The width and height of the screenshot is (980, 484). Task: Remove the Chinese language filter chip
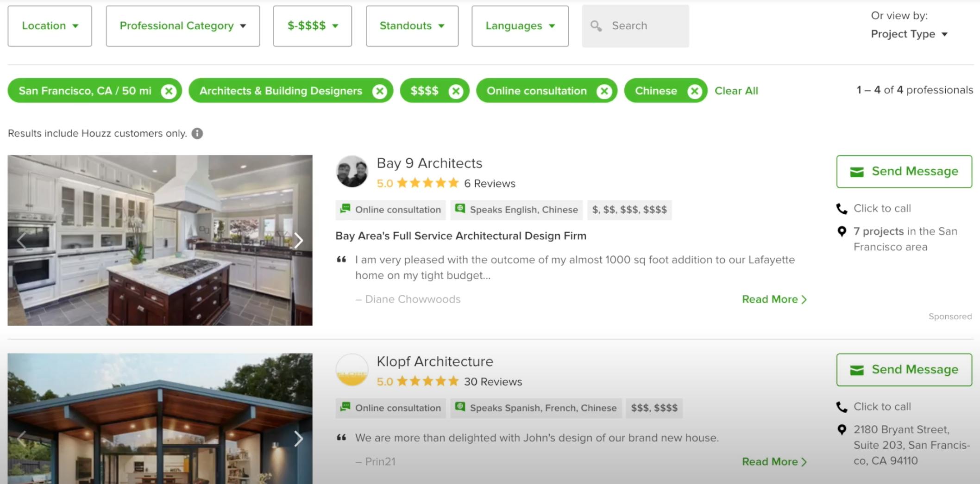[x=695, y=91]
